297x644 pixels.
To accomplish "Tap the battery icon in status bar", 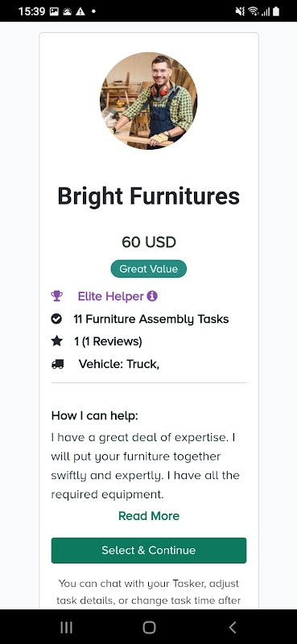I will (275, 11).
